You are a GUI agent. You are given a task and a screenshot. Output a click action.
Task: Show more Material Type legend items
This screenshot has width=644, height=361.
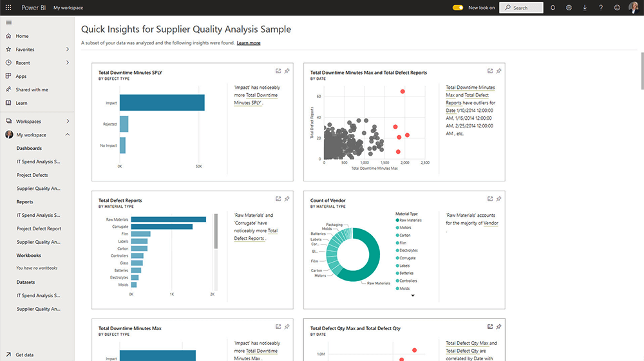pyautogui.click(x=412, y=296)
